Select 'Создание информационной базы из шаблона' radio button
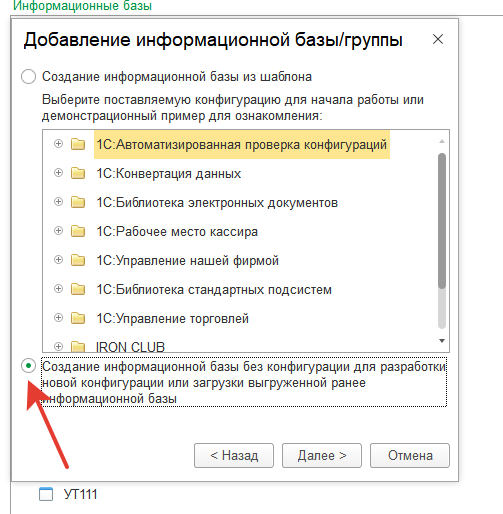 (x=28, y=77)
